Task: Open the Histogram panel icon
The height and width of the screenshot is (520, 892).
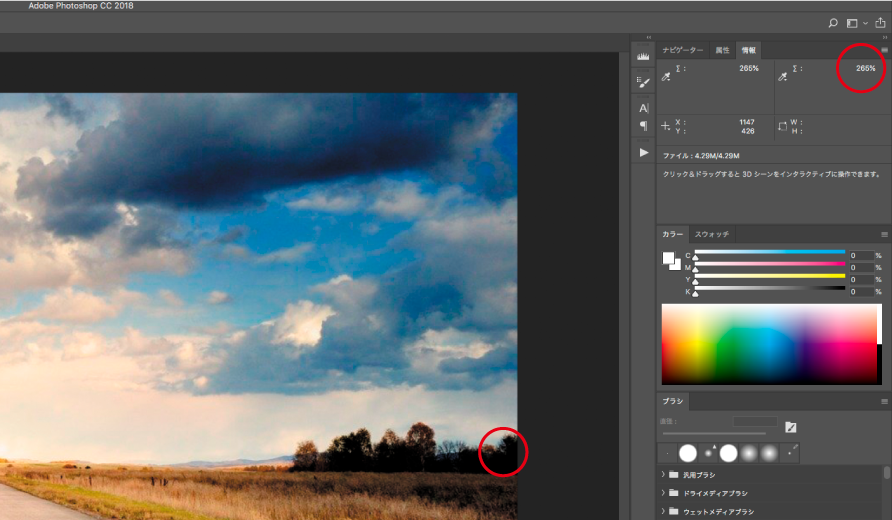Action: (643, 57)
